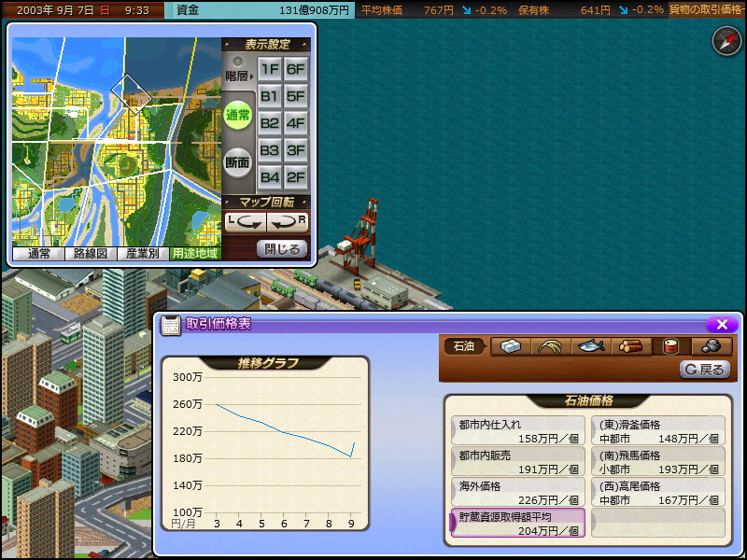Image resolution: width=747 pixels, height=560 pixels.
Task: Select the fish resource icon
Action: click(590, 346)
